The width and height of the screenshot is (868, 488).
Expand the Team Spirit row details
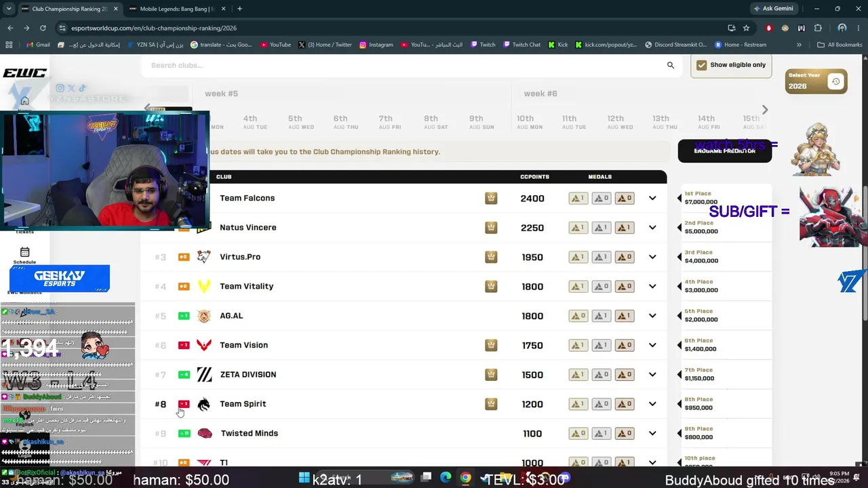point(652,404)
